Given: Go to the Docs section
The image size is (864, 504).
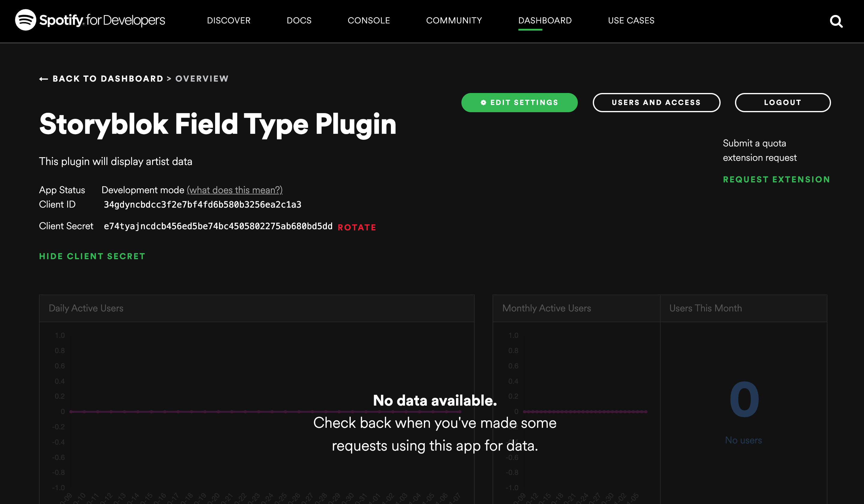Looking at the screenshot, I should [299, 21].
